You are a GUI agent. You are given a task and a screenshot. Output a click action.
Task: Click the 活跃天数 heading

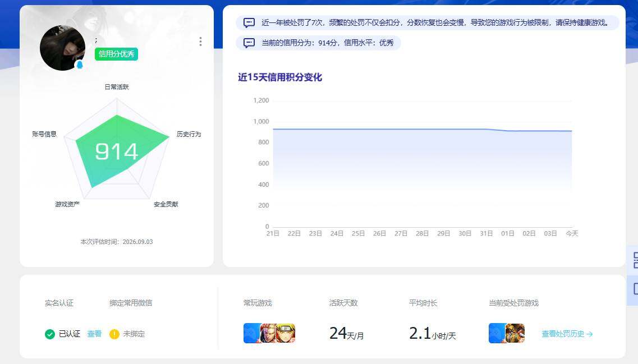click(x=343, y=303)
